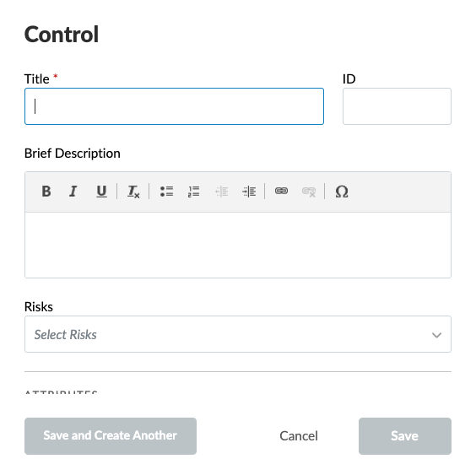Save the new control
The image size is (476, 475).
click(x=405, y=436)
